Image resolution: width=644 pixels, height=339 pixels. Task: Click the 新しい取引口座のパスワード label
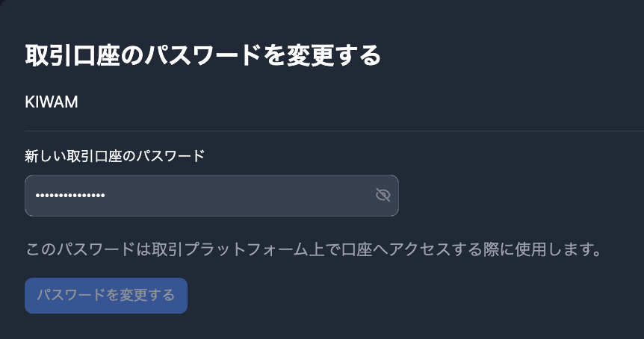114,156
